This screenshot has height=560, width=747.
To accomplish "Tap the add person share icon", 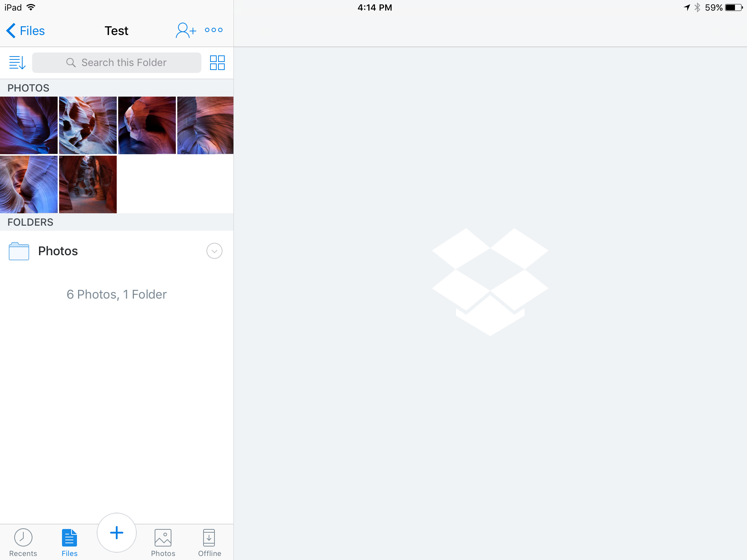I will pos(186,30).
